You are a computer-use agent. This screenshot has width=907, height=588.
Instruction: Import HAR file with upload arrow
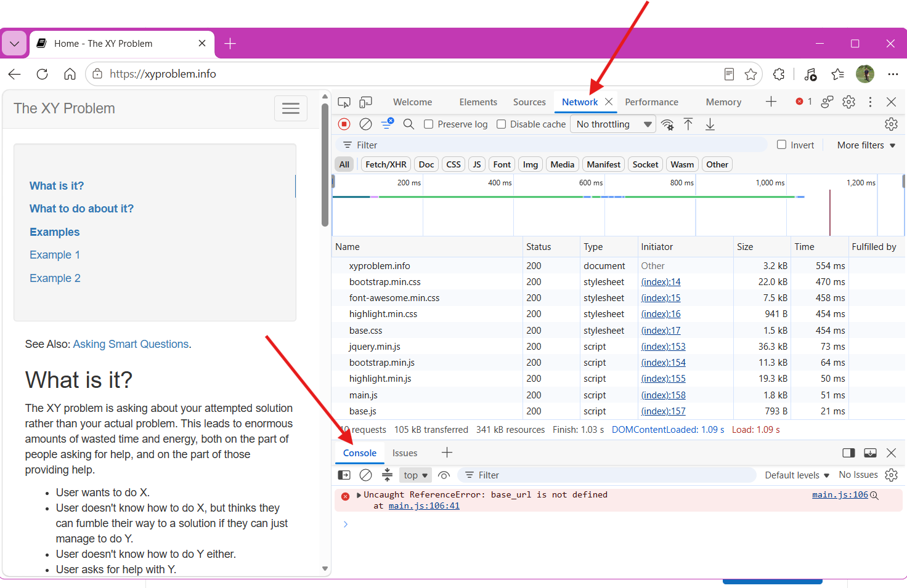click(x=688, y=124)
